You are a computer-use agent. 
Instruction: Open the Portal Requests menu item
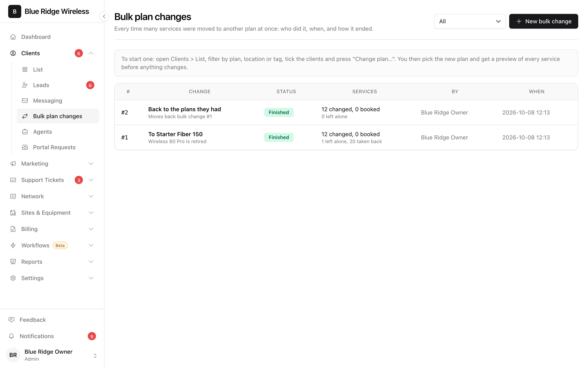click(x=58, y=147)
